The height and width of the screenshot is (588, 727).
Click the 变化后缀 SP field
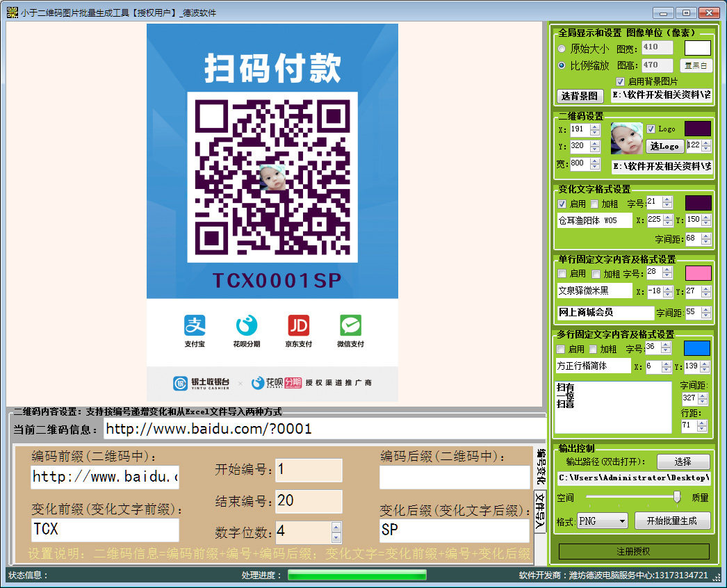pos(455,530)
